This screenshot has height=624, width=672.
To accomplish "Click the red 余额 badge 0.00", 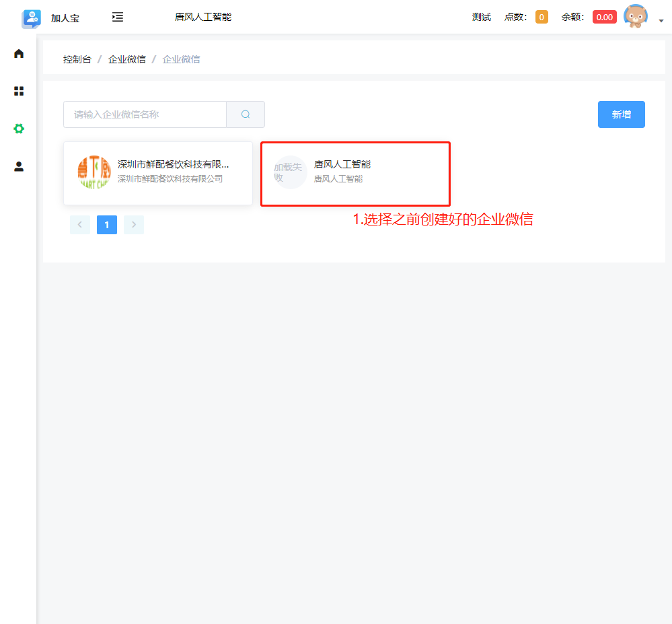I will [605, 17].
